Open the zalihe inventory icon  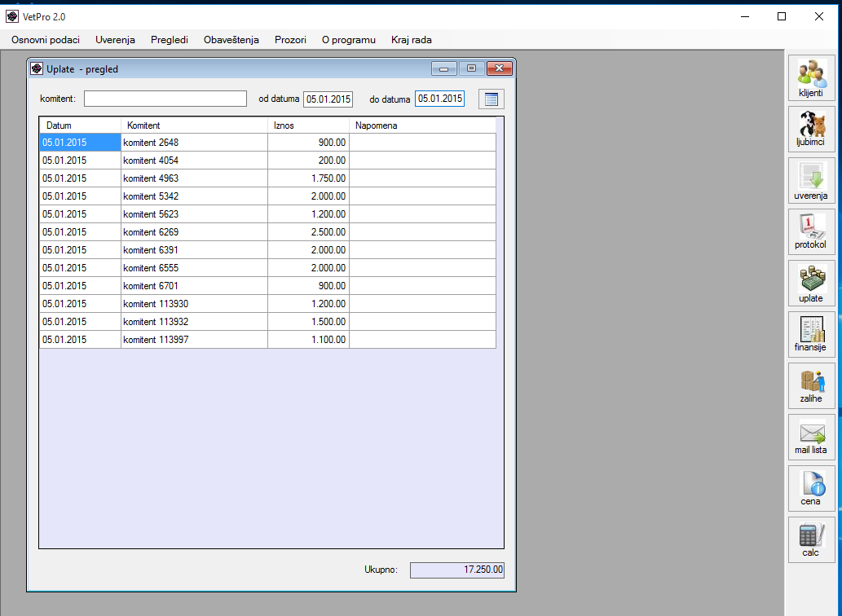coord(811,386)
